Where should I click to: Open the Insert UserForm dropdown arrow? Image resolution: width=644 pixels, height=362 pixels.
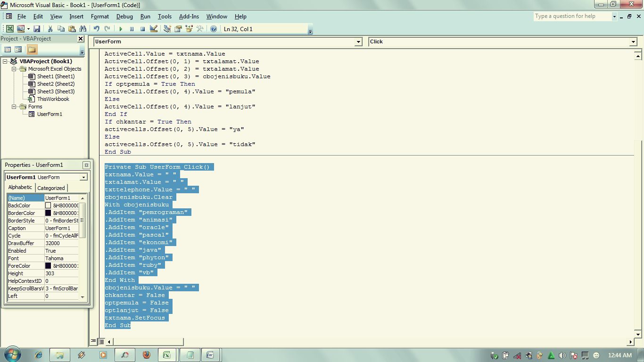click(x=28, y=29)
